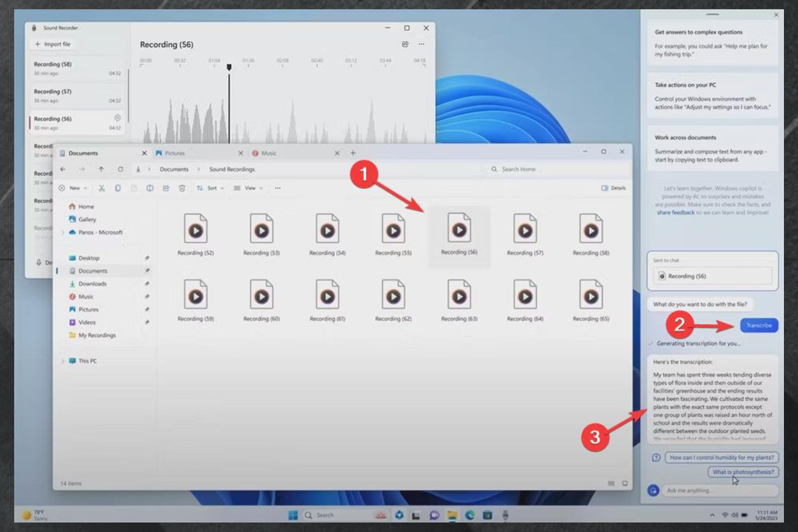
Task: Switch to the Music tab
Action: pos(268,153)
